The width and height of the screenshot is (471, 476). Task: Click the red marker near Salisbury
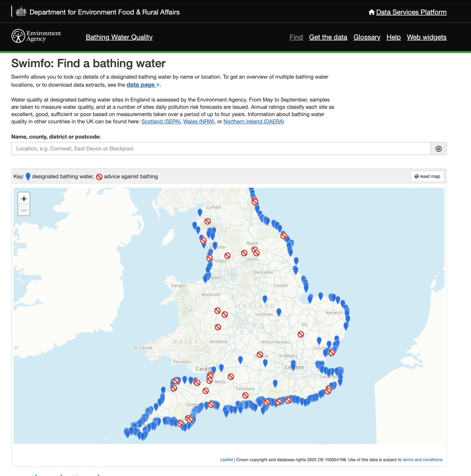coord(245,395)
